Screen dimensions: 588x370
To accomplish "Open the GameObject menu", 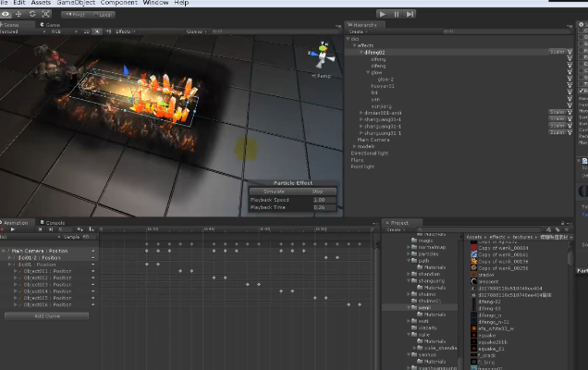I will [x=75, y=3].
